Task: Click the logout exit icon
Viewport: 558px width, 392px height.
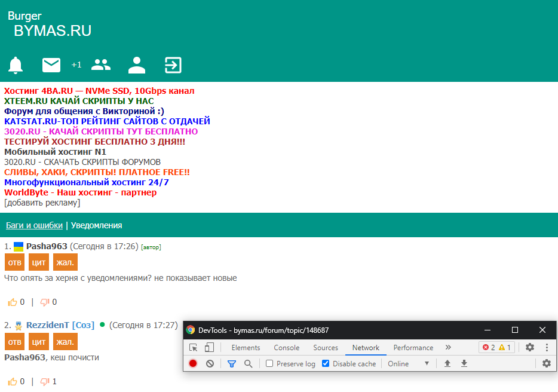Action: tap(173, 65)
